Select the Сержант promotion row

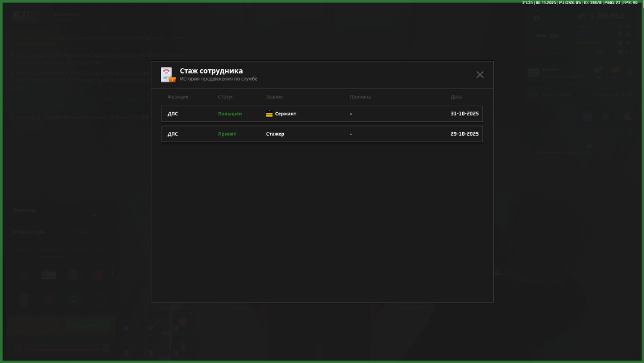(321, 114)
